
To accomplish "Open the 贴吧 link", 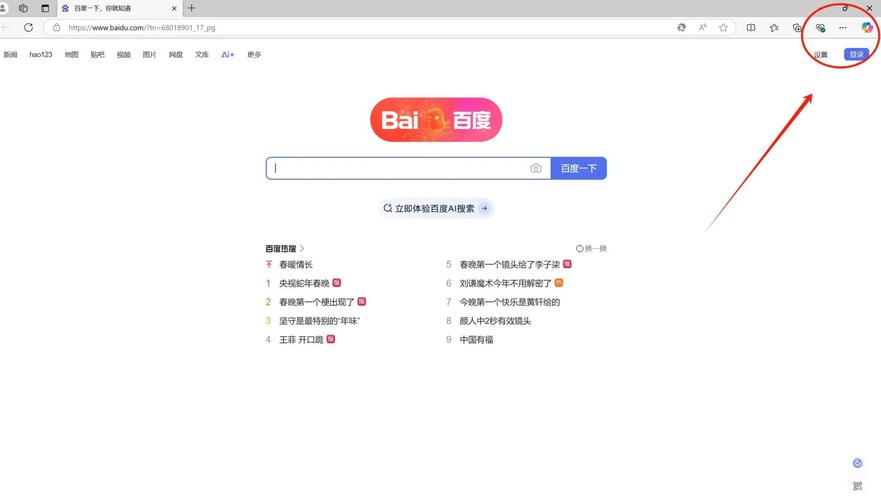I will (x=97, y=54).
